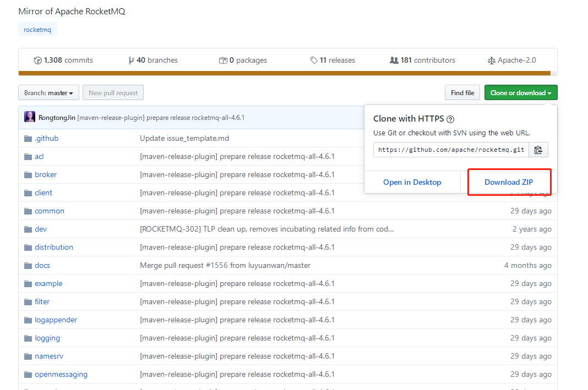The height and width of the screenshot is (390, 588).
Task: Click Open in Desktop
Action: [x=412, y=182]
